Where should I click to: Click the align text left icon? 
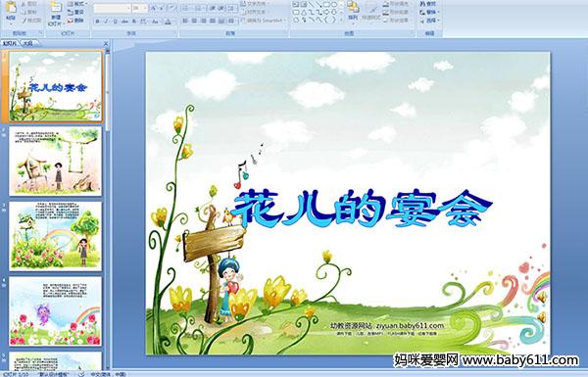point(185,21)
